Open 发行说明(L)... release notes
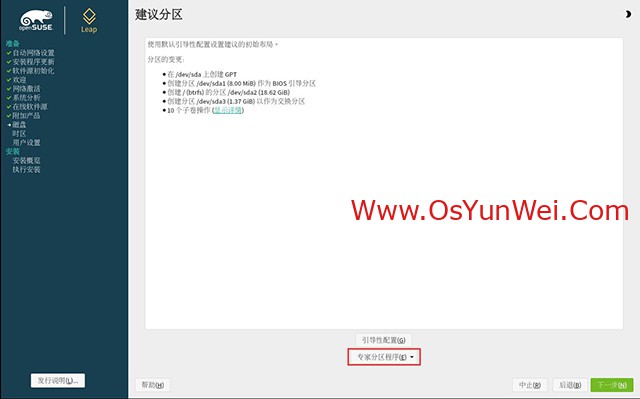The image size is (640, 399). (x=58, y=380)
